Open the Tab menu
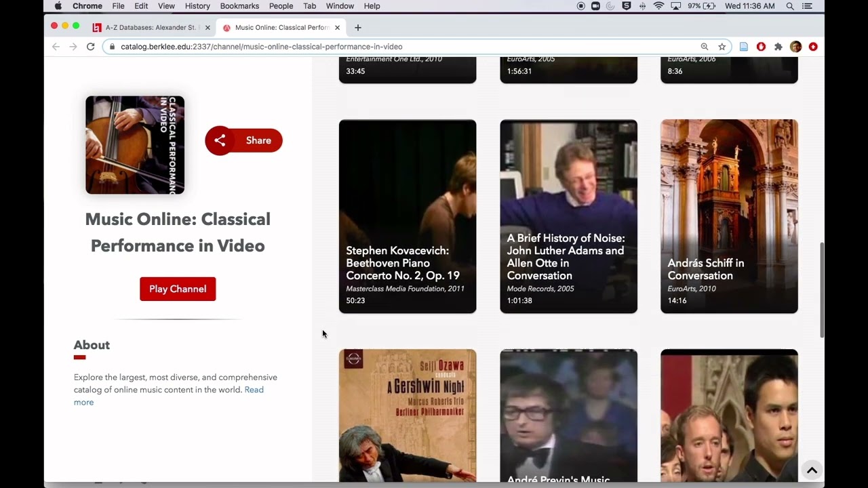868x488 pixels. coord(309,6)
